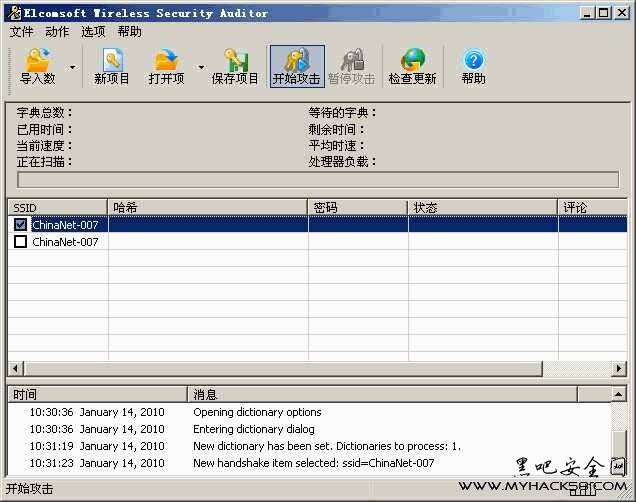This screenshot has height=502, width=636.
Task: Open the 动作 menu
Action: [57, 31]
